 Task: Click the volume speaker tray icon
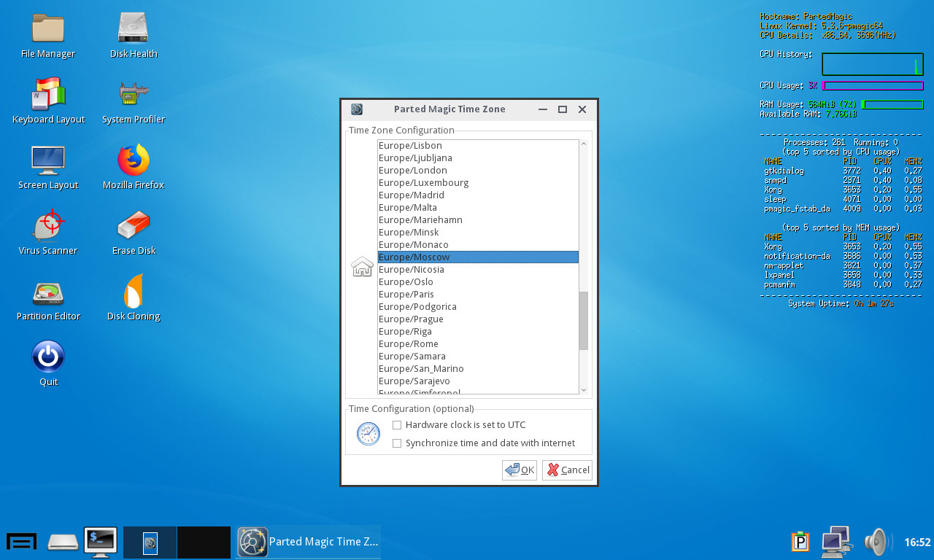tap(877, 542)
